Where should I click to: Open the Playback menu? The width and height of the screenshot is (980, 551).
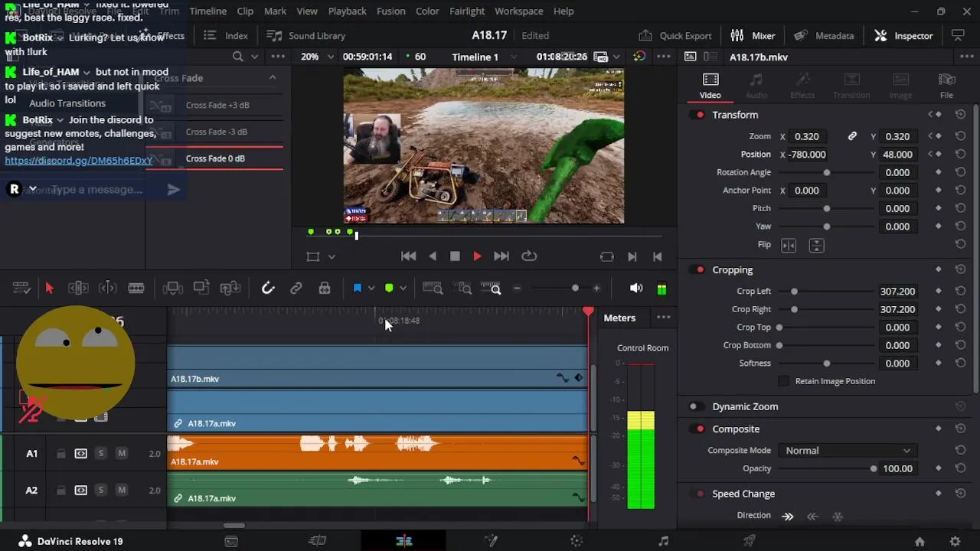pyautogui.click(x=347, y=11)
